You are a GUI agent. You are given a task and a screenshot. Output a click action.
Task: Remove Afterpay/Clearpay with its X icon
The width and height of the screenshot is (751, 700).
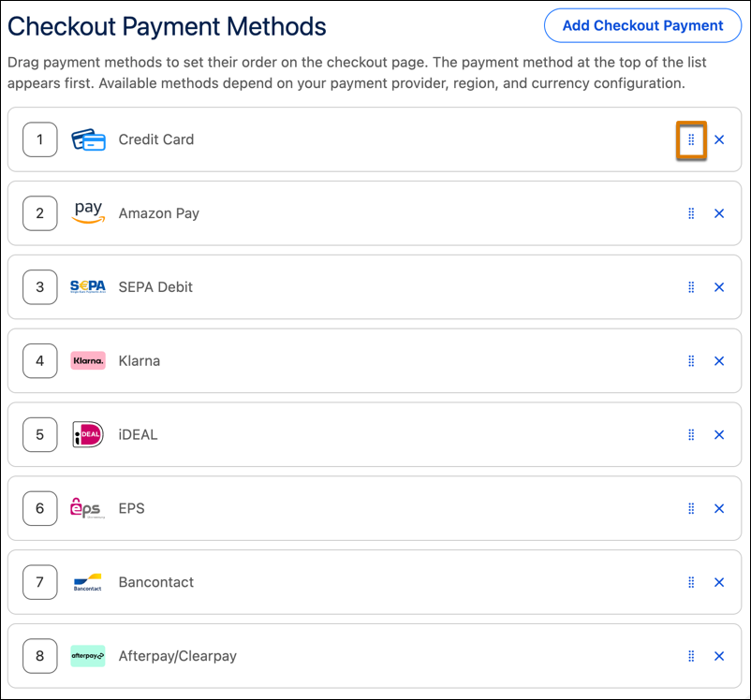719,656
